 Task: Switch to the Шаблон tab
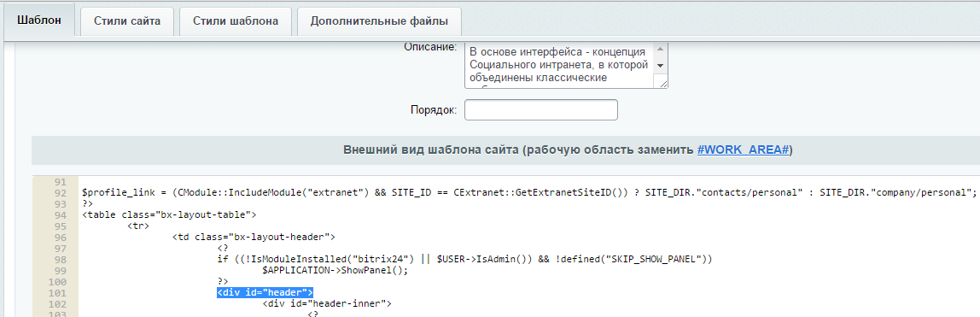39,20
